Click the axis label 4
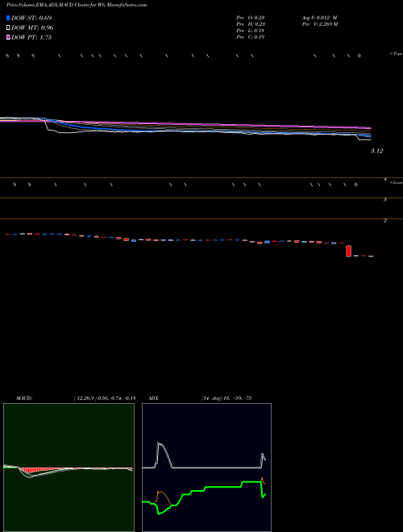The height and width of the screenshot is (532, 403). [385, 179]
